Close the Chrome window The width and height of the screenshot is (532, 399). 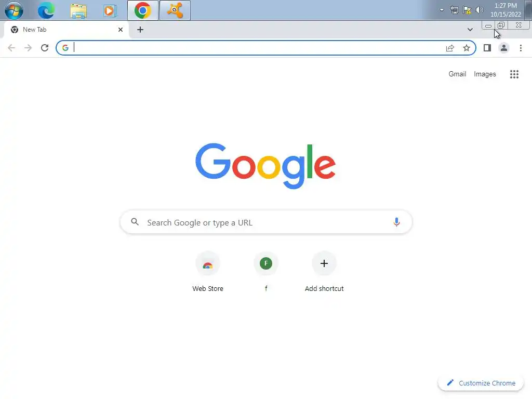pyautogui.click(x=518, y=25)
